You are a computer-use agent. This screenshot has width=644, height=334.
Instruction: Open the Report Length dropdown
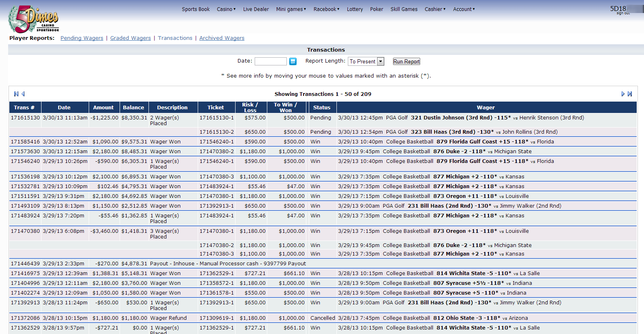[x=366, y=61]
